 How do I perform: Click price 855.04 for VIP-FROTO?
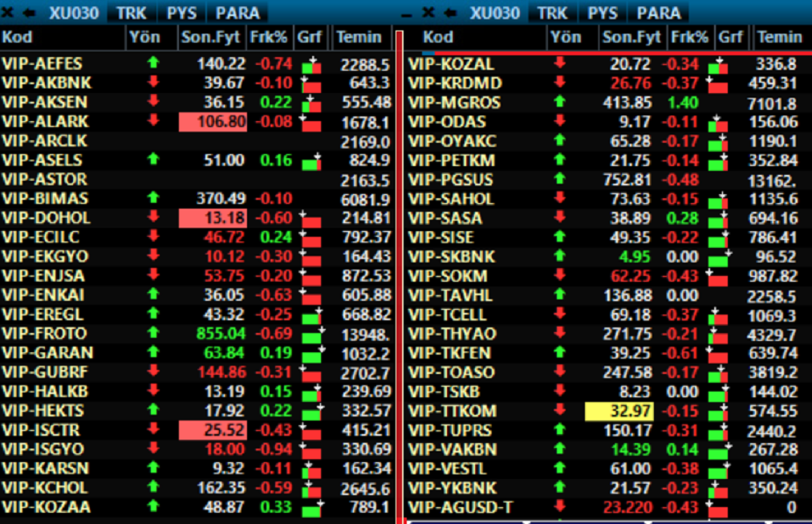221,334
